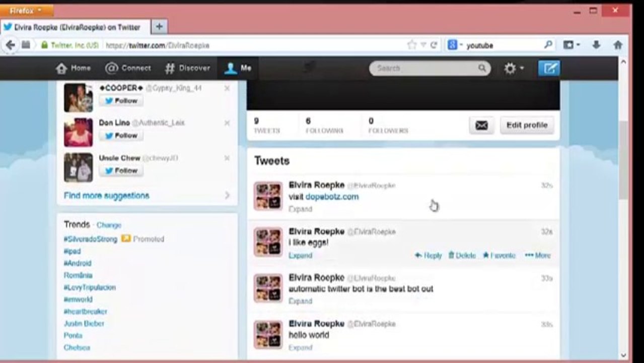The image size is (644, 363).
Task: Expand the 'automatic twitter bot' tweet
Action: (x=300, y=301)
